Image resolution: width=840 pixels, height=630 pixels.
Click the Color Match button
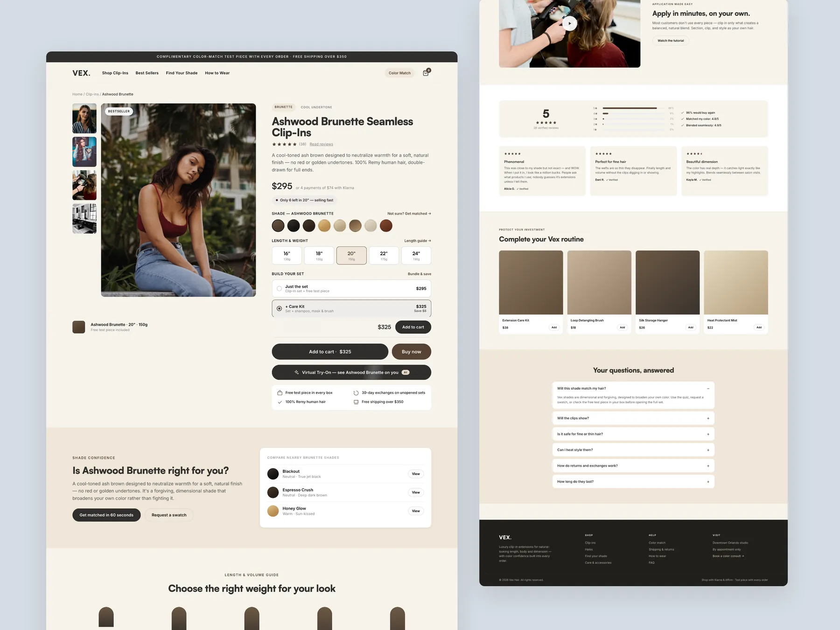click(x=400, y=73)
